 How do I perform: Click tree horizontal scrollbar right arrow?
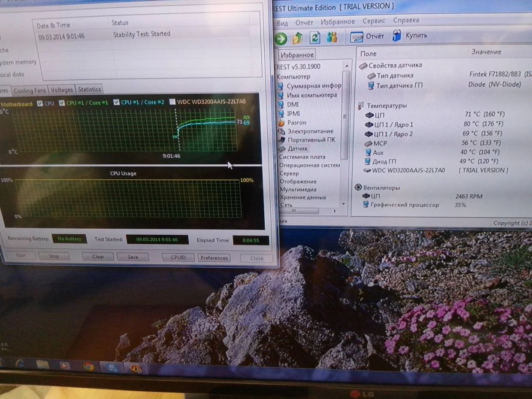pos(336,211)
